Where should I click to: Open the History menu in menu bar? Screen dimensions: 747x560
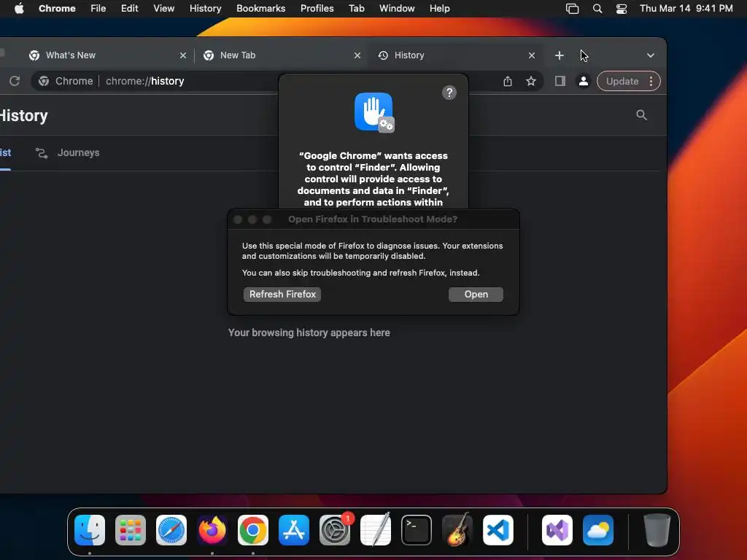click(205, 9)
